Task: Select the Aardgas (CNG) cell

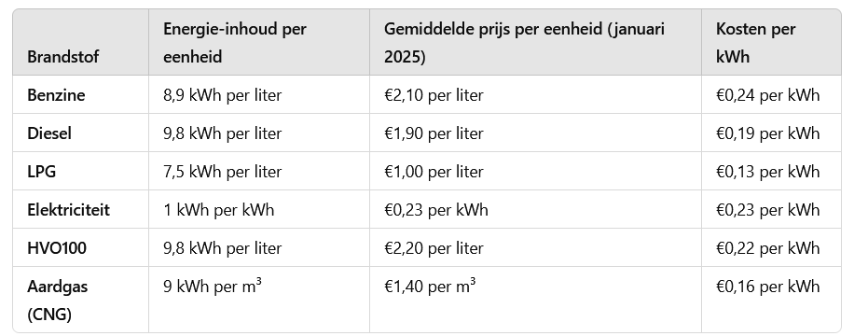Action: point(58,301)
